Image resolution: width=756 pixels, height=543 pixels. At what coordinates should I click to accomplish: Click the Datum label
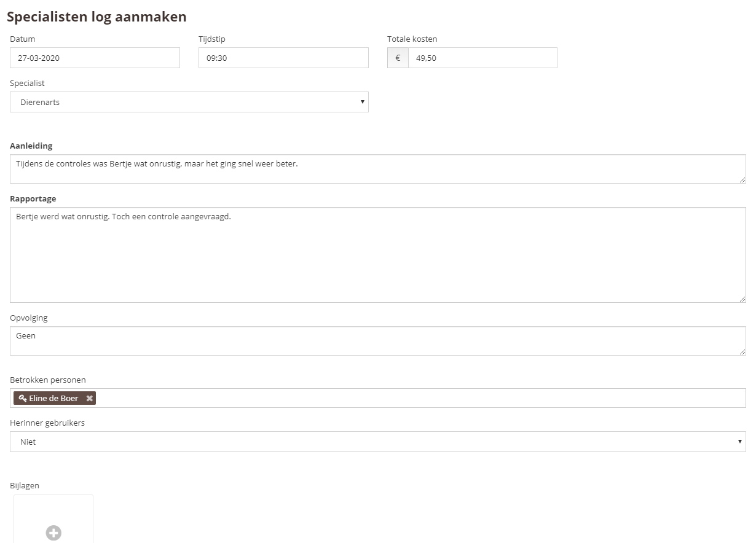click(23, 39)
